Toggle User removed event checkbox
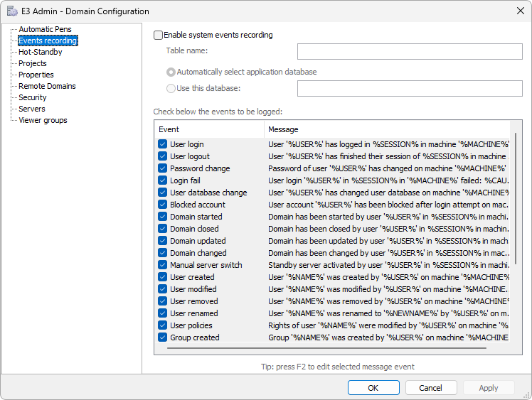532x400 pixels. tap(163, 301)
